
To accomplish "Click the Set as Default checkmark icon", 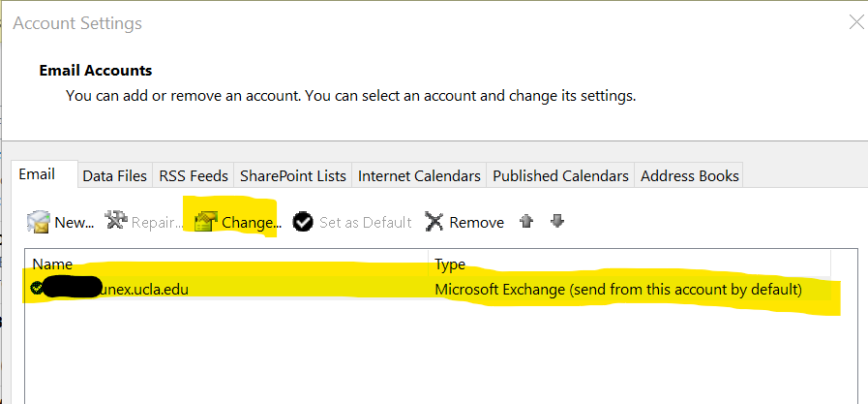I will click(303, 222).
